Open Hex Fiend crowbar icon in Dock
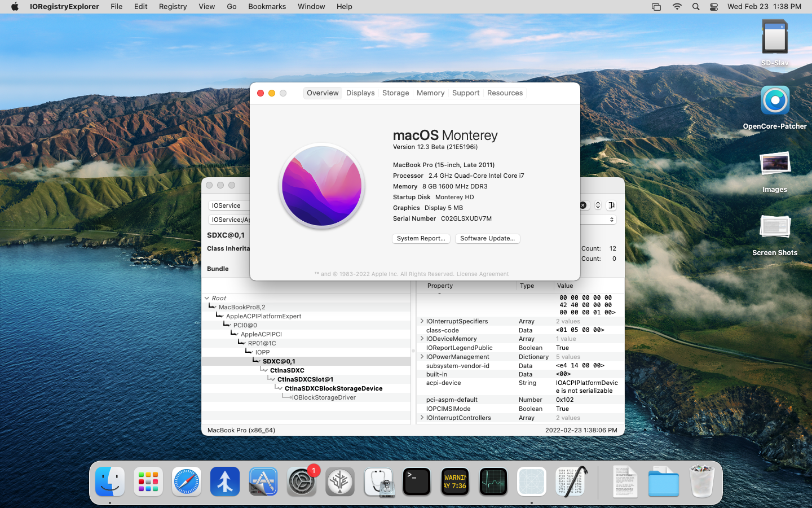The width and height of the screenshot is (812, 508). pyautogui.click(x=570, y=481)
